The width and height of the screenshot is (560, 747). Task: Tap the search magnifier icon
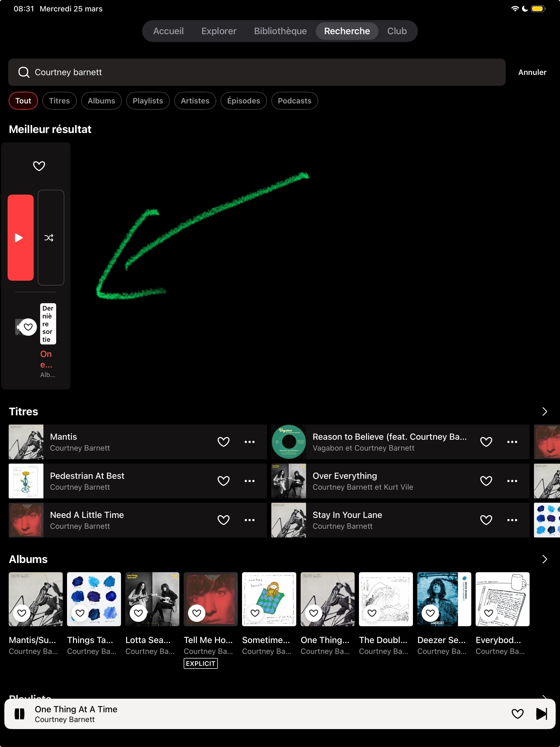click(24, 72)
